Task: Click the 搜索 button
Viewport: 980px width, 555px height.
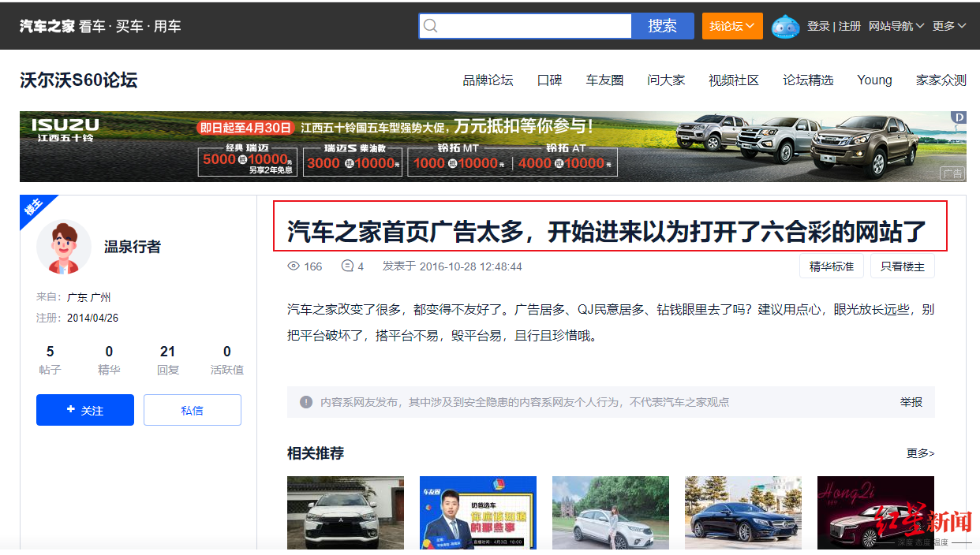Action: pos(663,26)
